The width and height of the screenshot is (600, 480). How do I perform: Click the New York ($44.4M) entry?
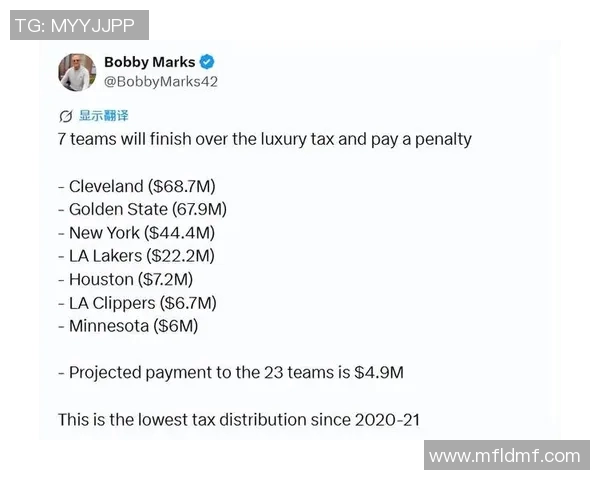137,232
